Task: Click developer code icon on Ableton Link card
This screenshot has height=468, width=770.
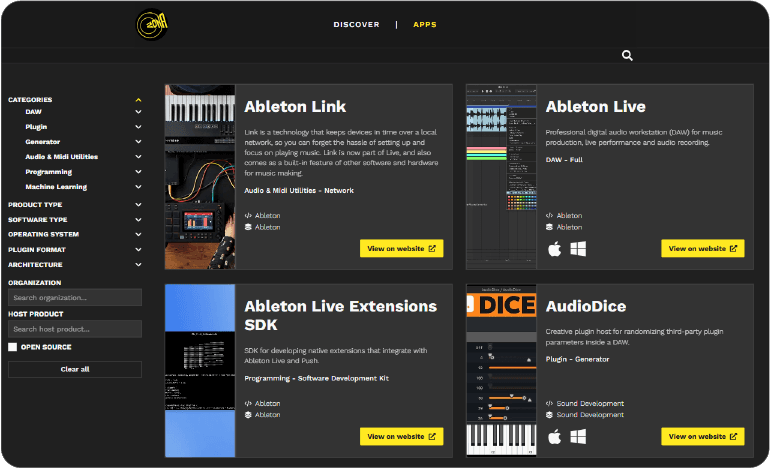Action: point(248,216)
